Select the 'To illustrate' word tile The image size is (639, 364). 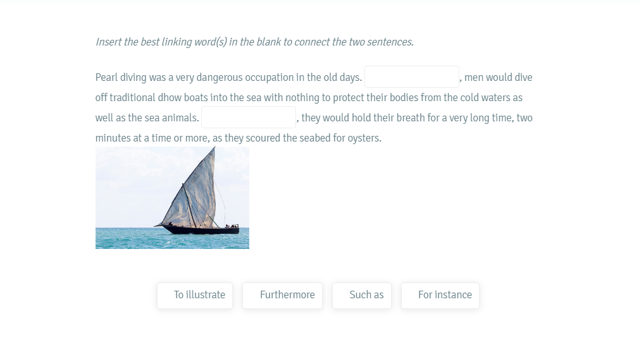(x=195, y=296)
